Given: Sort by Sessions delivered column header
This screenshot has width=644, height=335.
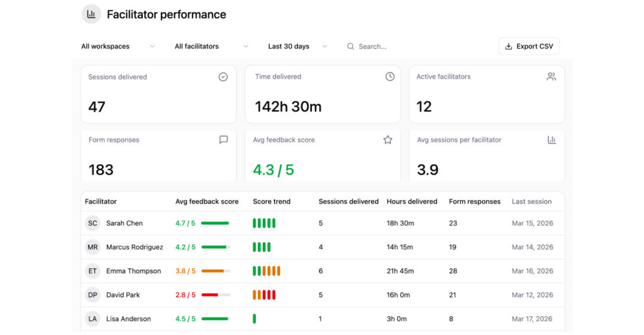Looking at the screenshot, I should pyautogui.click(x=348, y=202).
